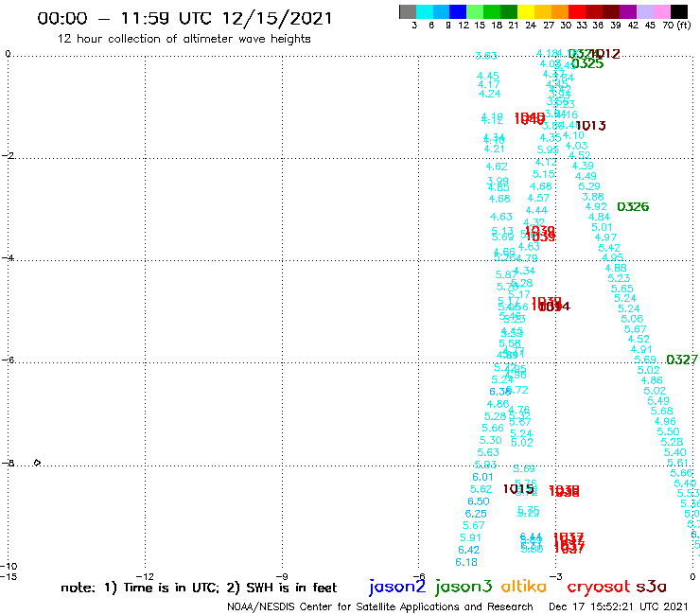
Task: Click the cryosat satellite legend label
Action: [598, 587]
